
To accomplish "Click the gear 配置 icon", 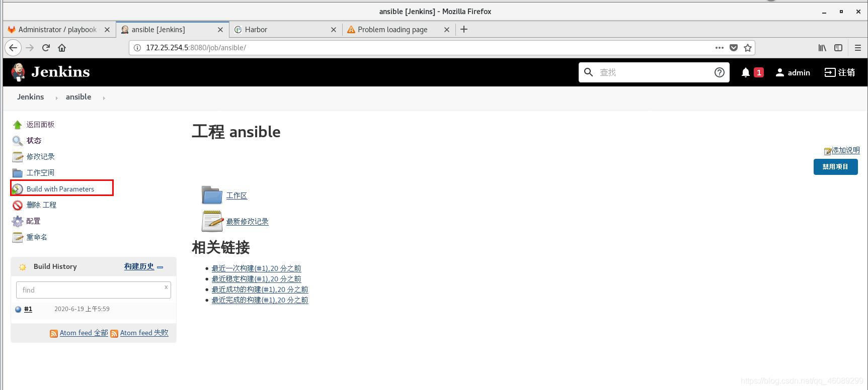I will (18, 221).
